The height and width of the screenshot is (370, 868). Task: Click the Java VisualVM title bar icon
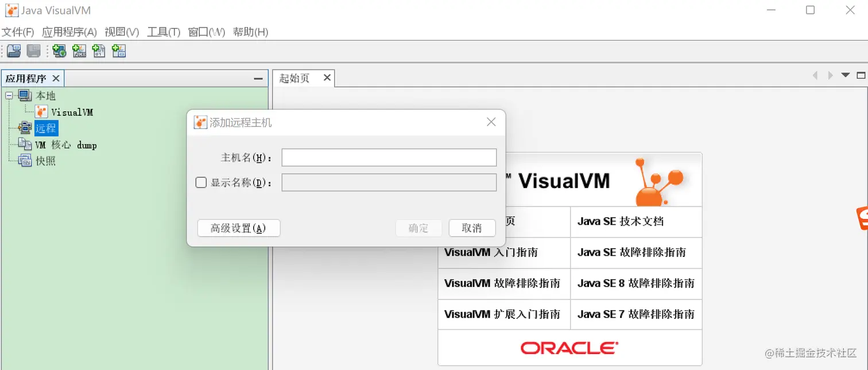pyautogui.click(x=11, y=10)
